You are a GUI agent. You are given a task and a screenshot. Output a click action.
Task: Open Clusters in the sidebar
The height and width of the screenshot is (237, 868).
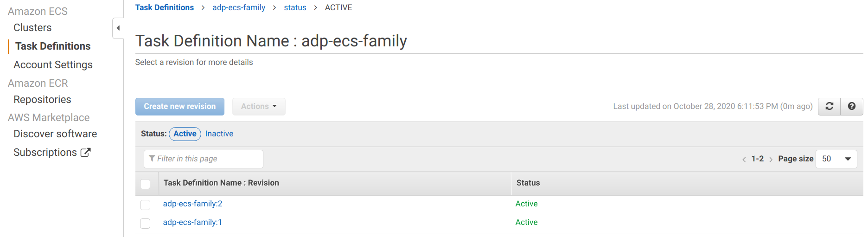[x=32, y=27]
